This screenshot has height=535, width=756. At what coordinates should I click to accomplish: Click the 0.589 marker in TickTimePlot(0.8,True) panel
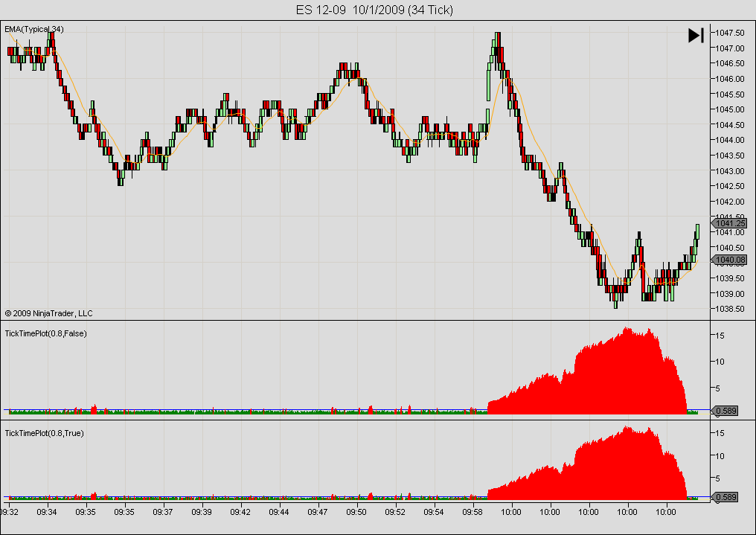pyautogui.click(x=725, y=497)
